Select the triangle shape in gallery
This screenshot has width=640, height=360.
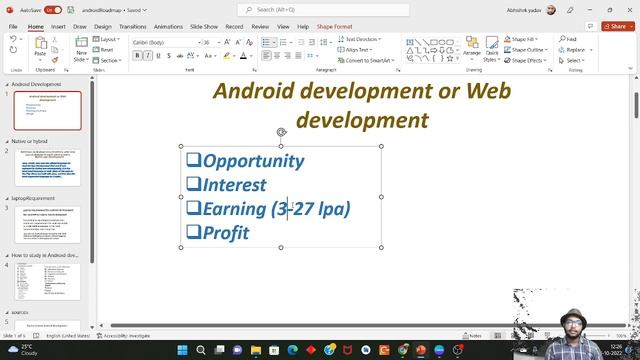(x=410, y=51)
